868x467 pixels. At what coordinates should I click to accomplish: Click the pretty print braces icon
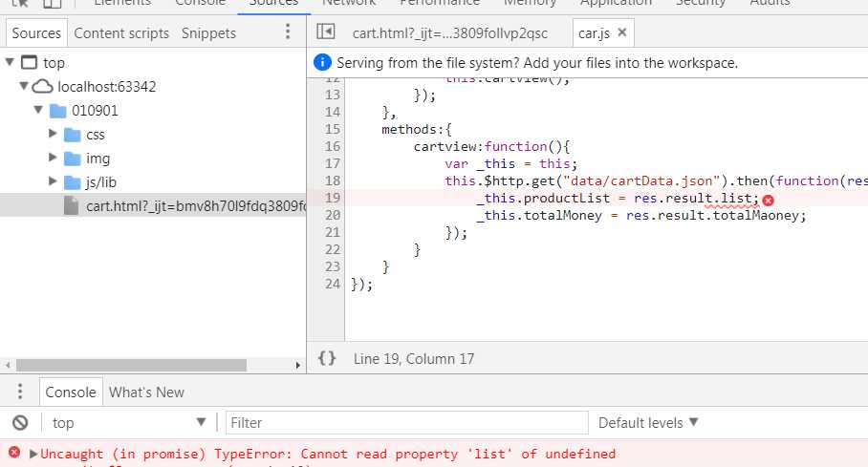pos(327,358)
